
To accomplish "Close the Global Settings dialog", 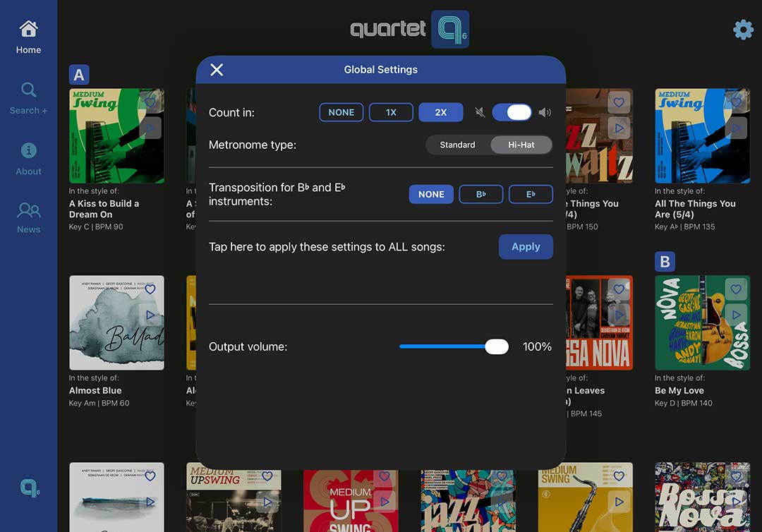I will [x=217, y=70].
